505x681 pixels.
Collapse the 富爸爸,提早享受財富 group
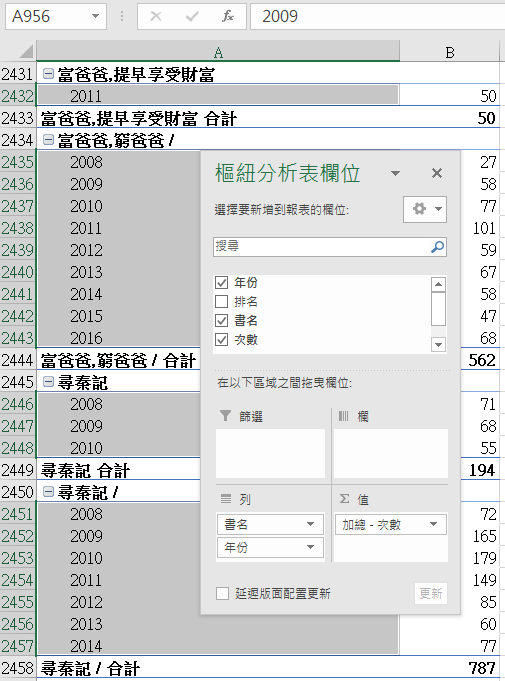[48, 74]
